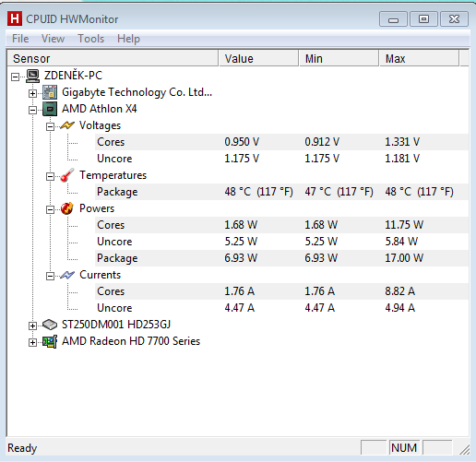This screenshot has height=462, width=476.
Task: Click the window resize grip corner
Action: [465, 449]
